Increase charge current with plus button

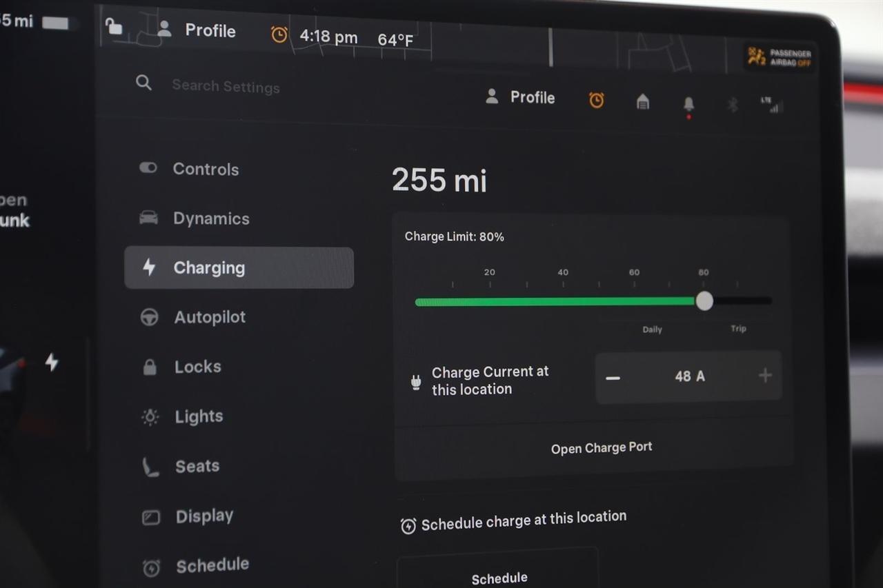pyautogui.click(x=764, y=376)
